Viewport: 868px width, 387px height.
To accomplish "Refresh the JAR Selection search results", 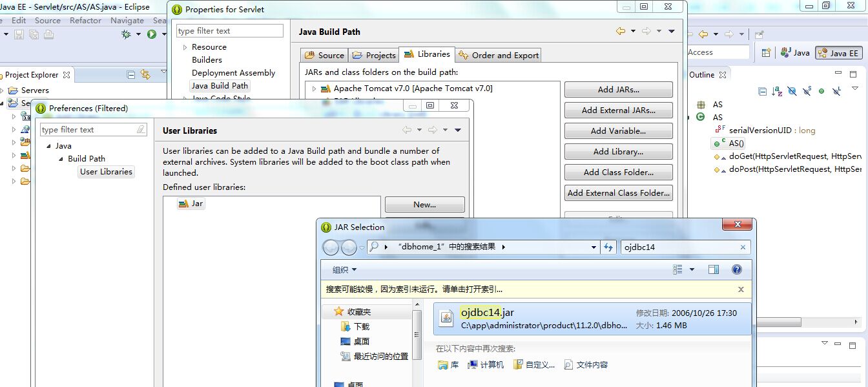I will coord(608,247).
